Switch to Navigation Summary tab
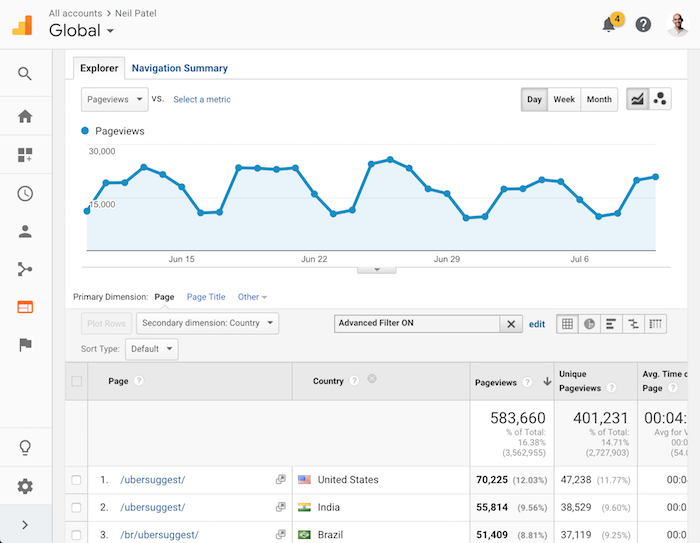 pyautogui.click(x=179, y=68)
